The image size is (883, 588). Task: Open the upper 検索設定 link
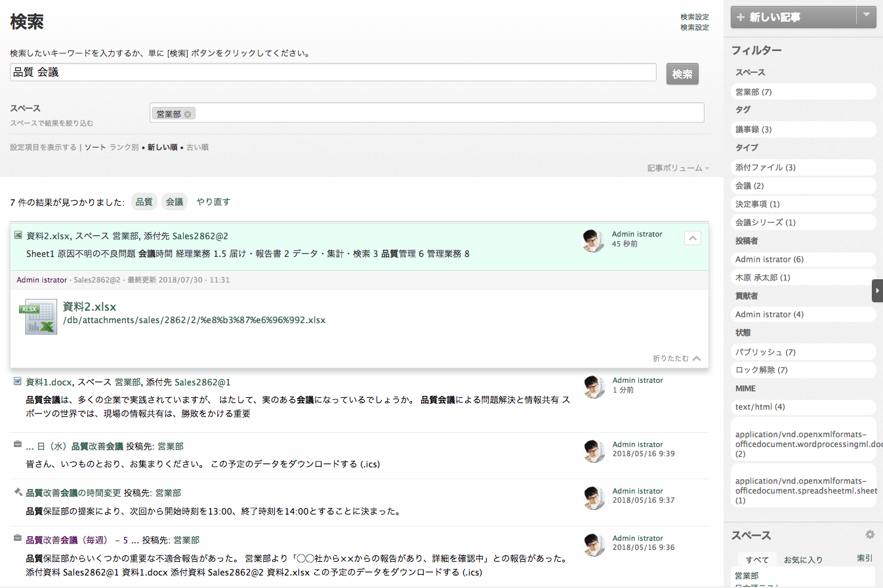(x=695, y=17)
